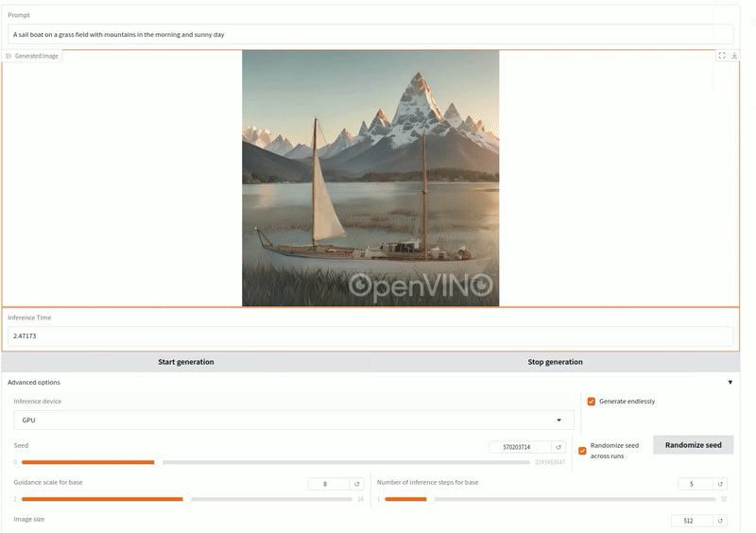Click the Image size label

(29, 520)
